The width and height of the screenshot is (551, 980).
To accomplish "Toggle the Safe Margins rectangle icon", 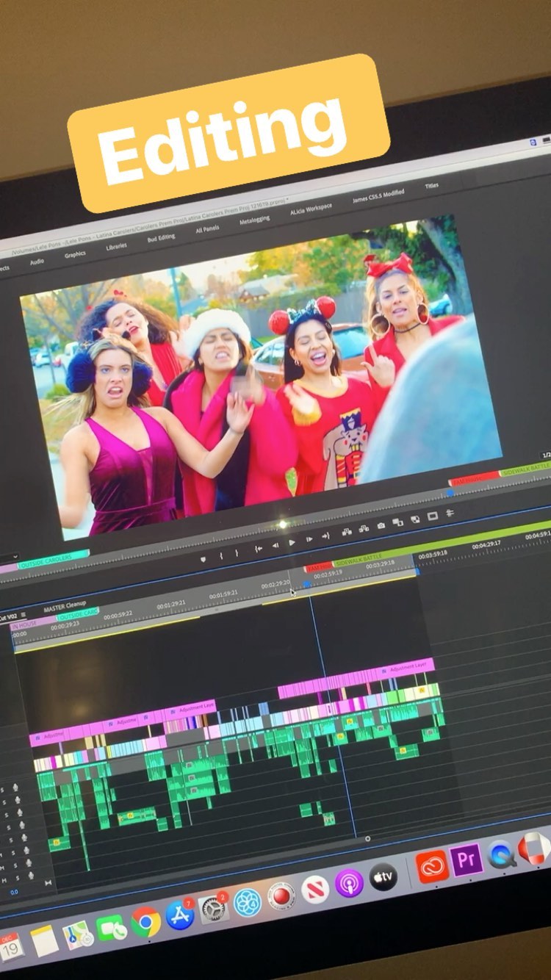I will [432, 516].
